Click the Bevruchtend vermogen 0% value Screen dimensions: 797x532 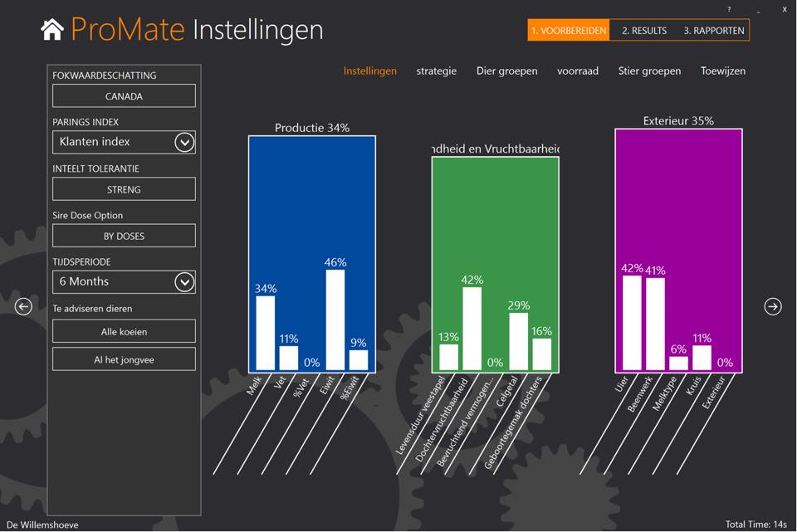click(x=495, y=363)
